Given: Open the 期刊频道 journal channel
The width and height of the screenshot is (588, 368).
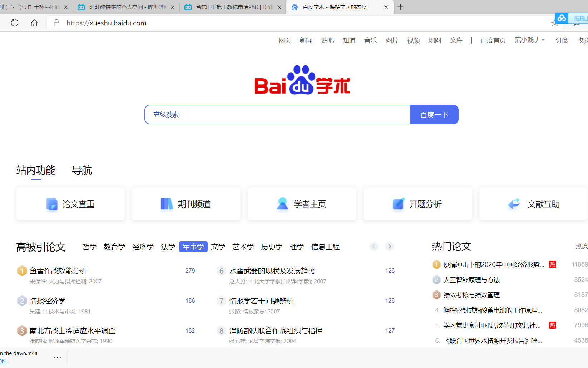Looking at the screenshot, I should [186, 204].
